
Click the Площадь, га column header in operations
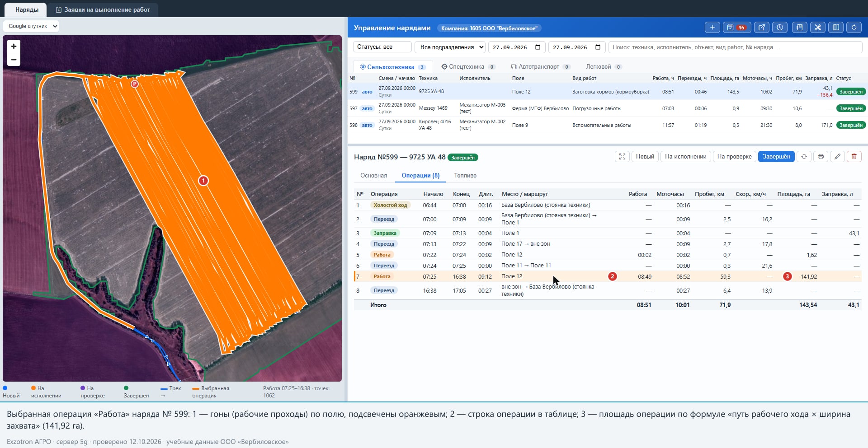click(x=793, y=194)
